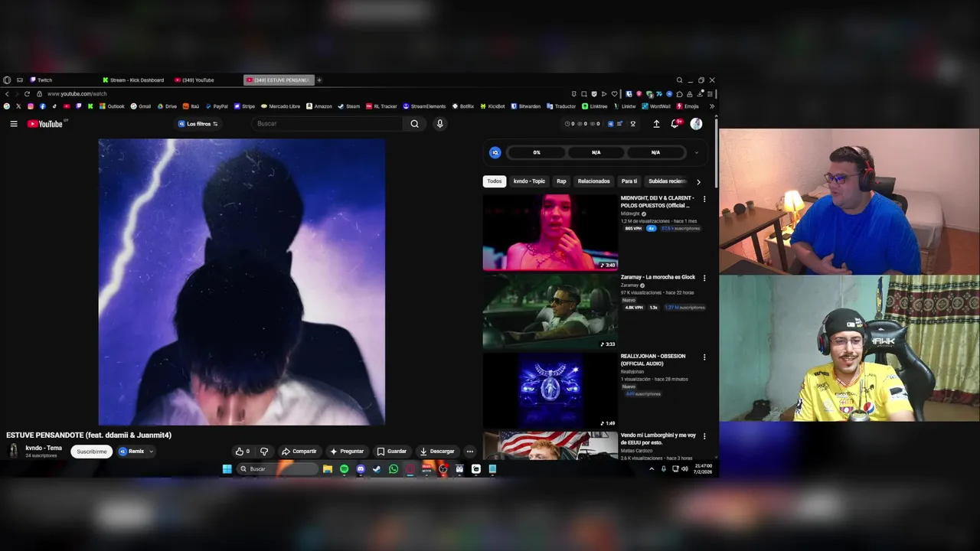This screenshot has width=980, height=551.
Task: Open WhatsApp from the taskbar
Action: click(394, 469)
